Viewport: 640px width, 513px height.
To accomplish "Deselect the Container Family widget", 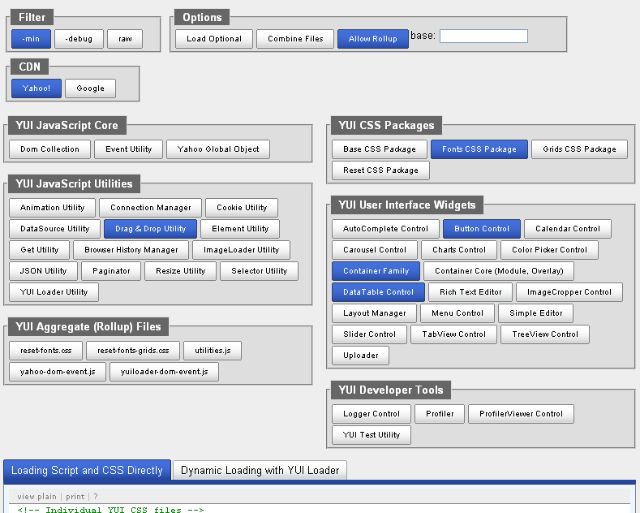I will pyautogui.click(x=376, y=271).
